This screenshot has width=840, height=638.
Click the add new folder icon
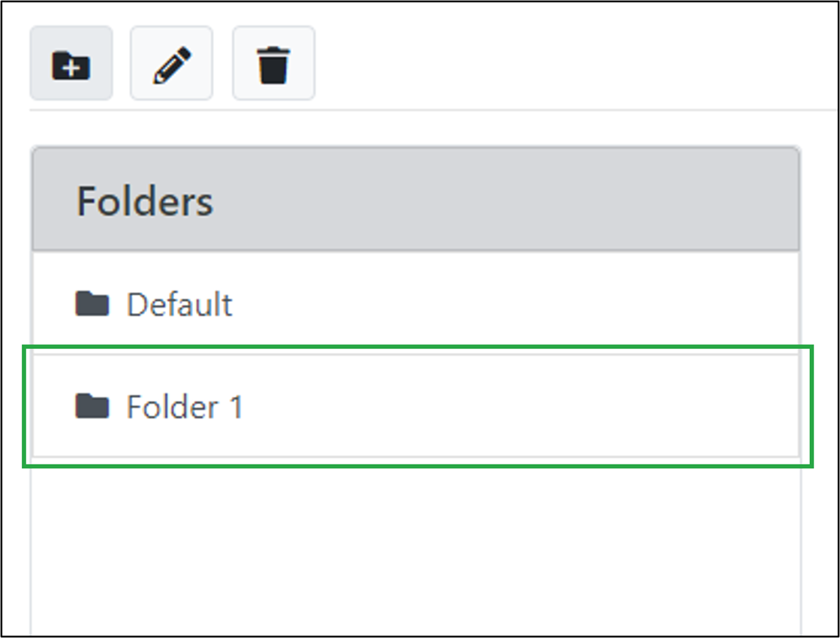pos(71,64)
